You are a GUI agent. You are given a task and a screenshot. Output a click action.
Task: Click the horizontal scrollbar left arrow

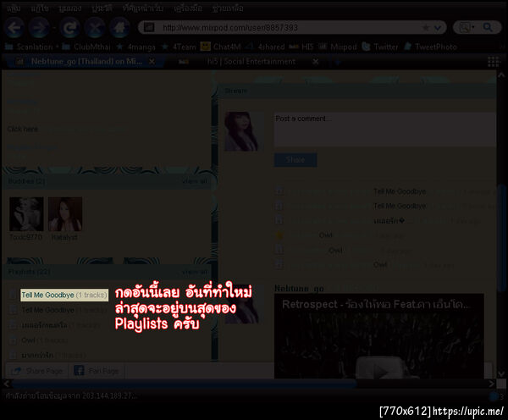[7, 384]
